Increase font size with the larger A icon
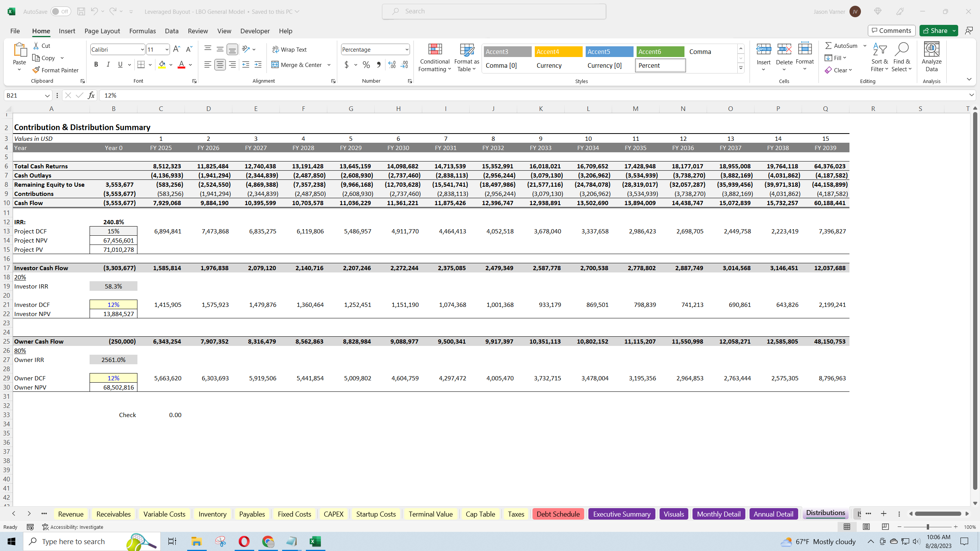 (176, 49)
